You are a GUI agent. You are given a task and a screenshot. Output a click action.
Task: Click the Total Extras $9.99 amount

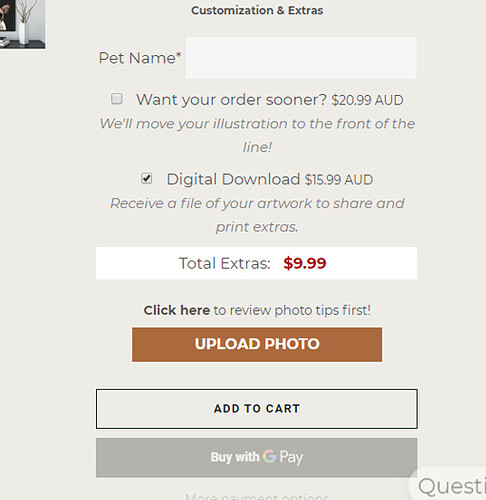tap(305, 263)
